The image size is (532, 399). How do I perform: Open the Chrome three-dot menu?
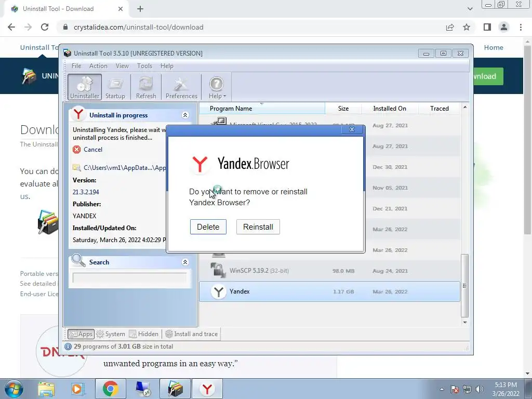coord(521,27)
